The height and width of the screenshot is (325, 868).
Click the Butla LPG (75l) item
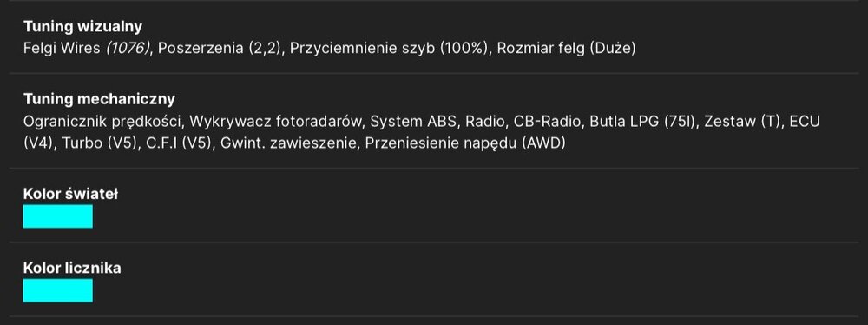coord(642,122)
